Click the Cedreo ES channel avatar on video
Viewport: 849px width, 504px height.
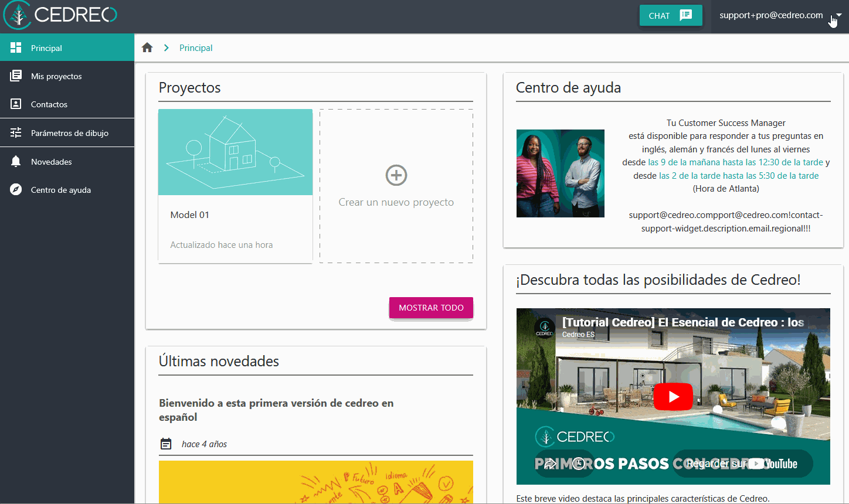544,328
